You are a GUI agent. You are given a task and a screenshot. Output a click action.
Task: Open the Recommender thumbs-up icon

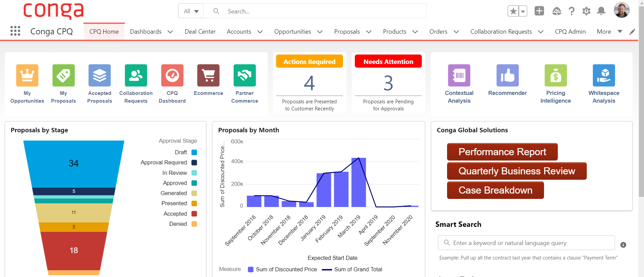tap(507, 75)
